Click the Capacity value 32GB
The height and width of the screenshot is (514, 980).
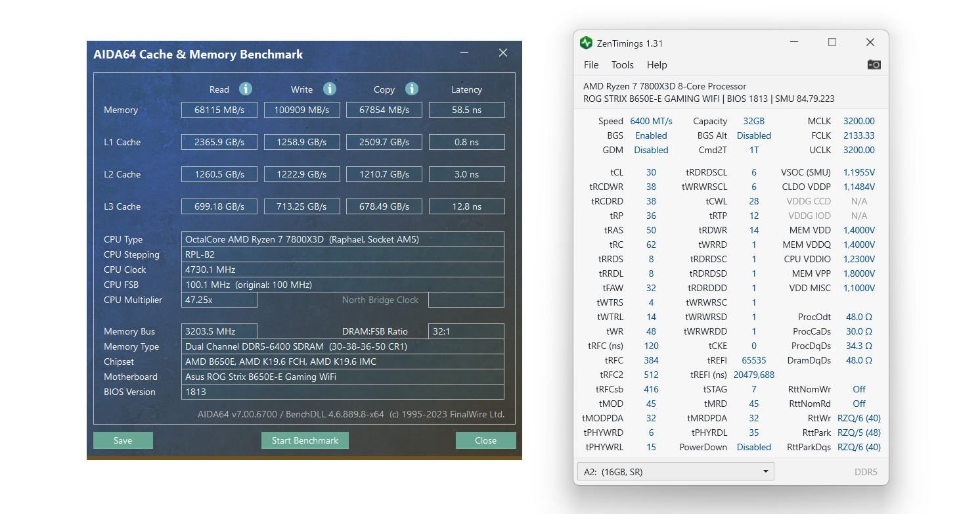(x=753, y=121)
